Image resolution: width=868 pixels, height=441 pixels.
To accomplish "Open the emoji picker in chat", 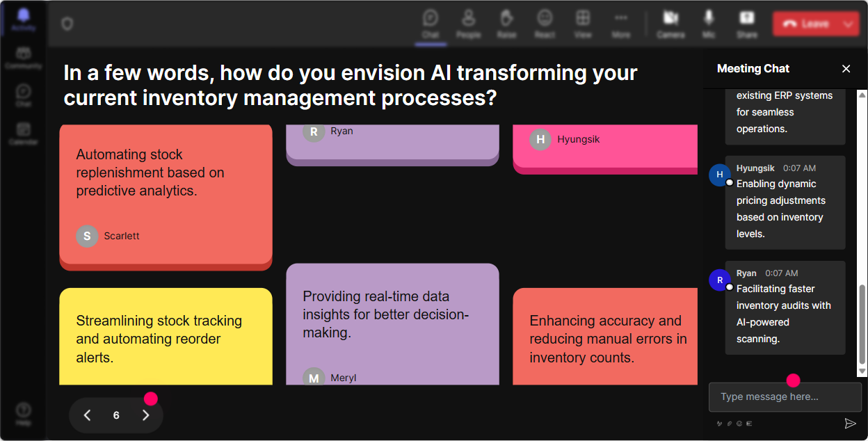I will click(x=739, y=423).
